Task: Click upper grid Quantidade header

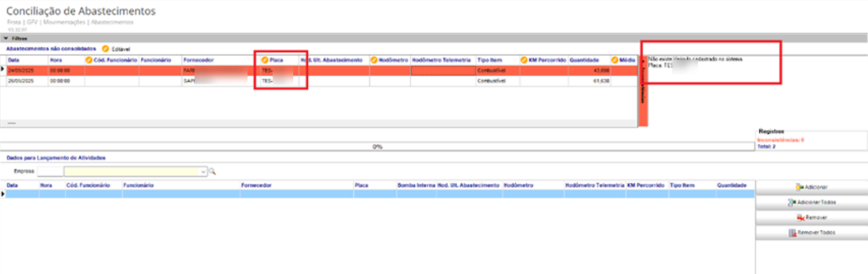Action: [x=589, y=60]
